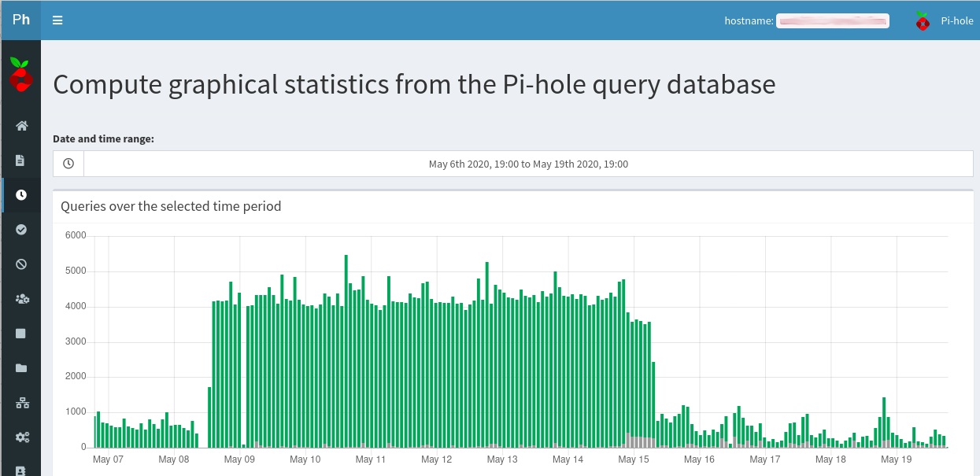The image size is (980, 476).
Task: Click the date and time range field
Action: pyautogui.click(x=528, y=164)
